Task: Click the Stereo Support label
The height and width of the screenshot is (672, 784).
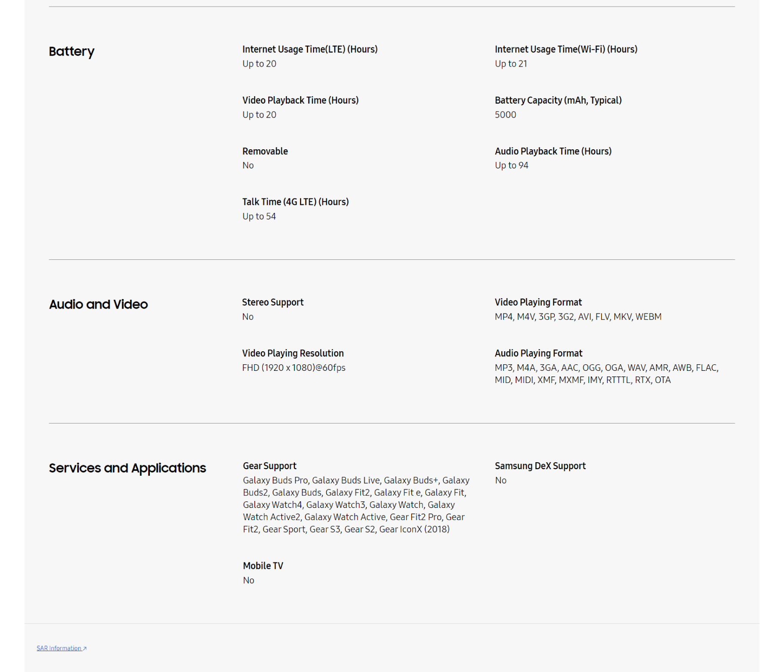Action: pos(273,302)
